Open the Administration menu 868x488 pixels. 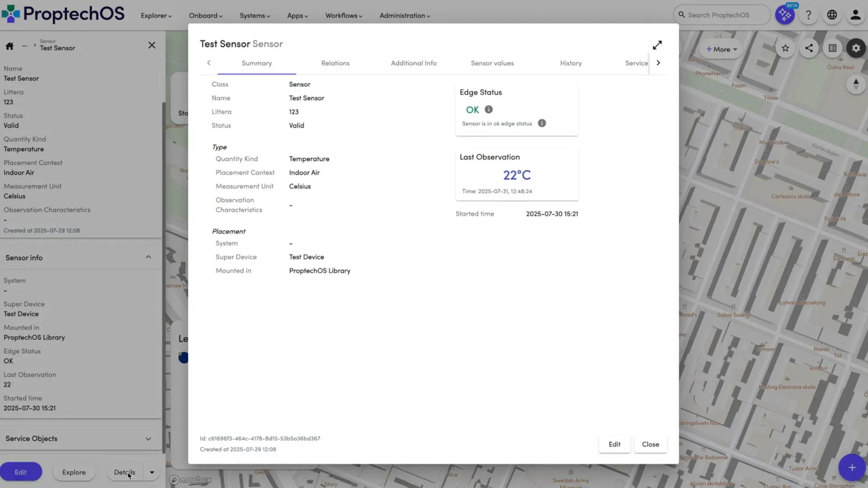pos(405,15)
